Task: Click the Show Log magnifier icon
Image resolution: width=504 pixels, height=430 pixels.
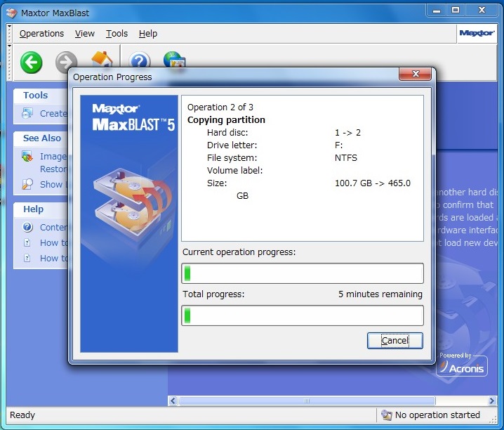Action: pos(27,184)
